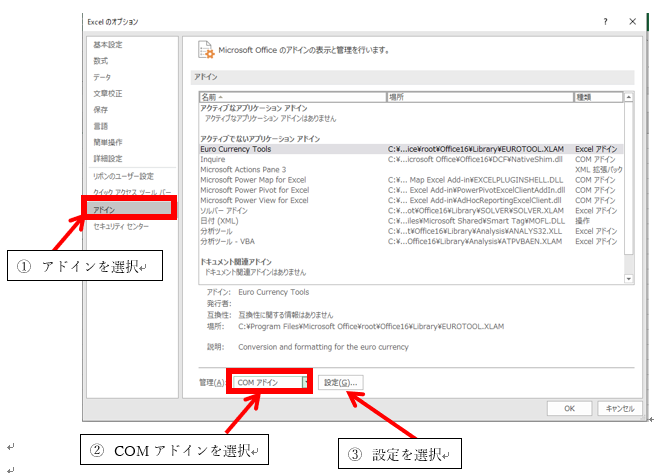Image resolution: width=654 pixels, height=473 pixels.
Task: Select リボンのユーザー設定 category
Action: (123, 176)
